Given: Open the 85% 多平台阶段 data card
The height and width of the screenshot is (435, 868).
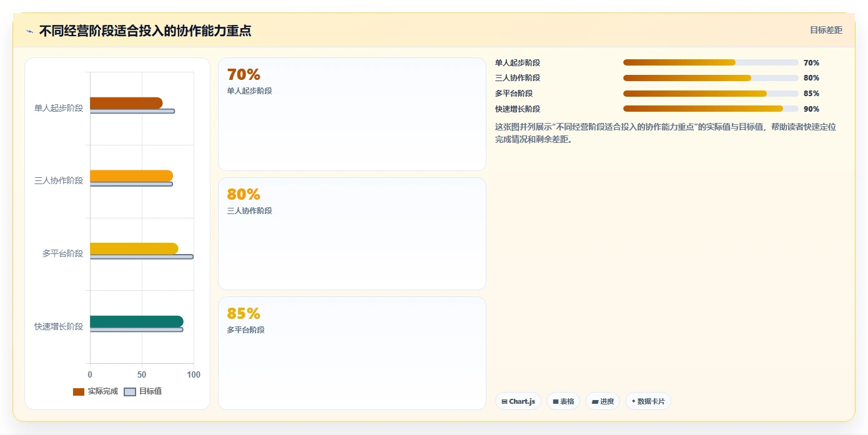Looking at the screenshot, I should pyautogui.click(x=352, y=353).
